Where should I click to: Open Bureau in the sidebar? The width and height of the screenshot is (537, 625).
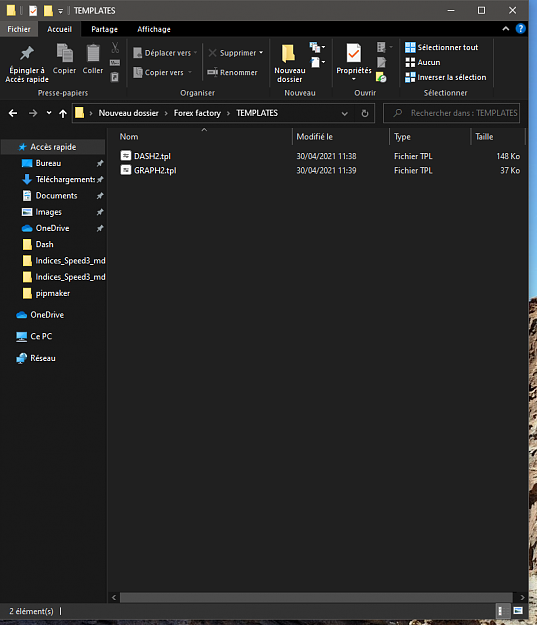tap(48, 163)
